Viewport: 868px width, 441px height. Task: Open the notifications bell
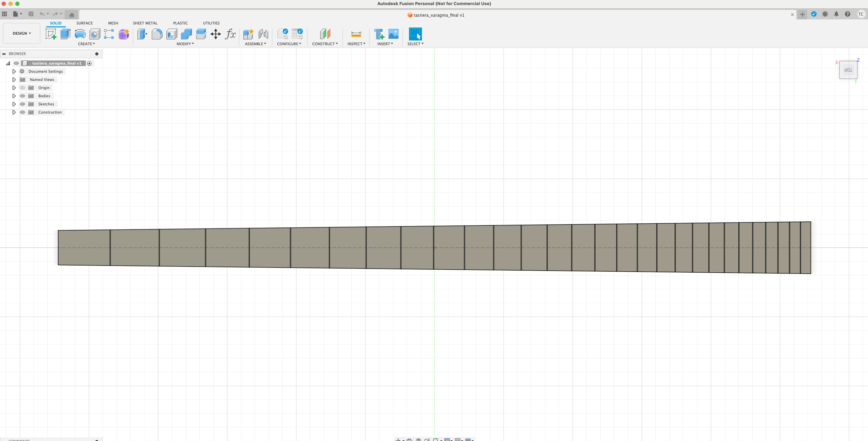point(836,14)
